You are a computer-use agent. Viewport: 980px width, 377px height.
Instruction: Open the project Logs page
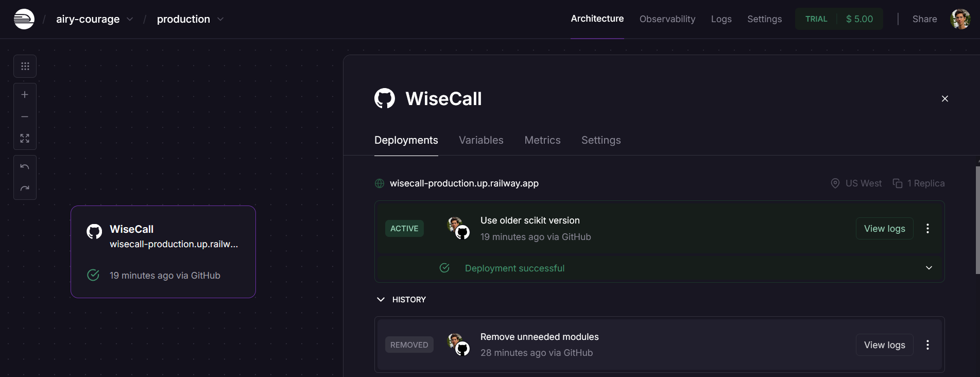point(721,19)
